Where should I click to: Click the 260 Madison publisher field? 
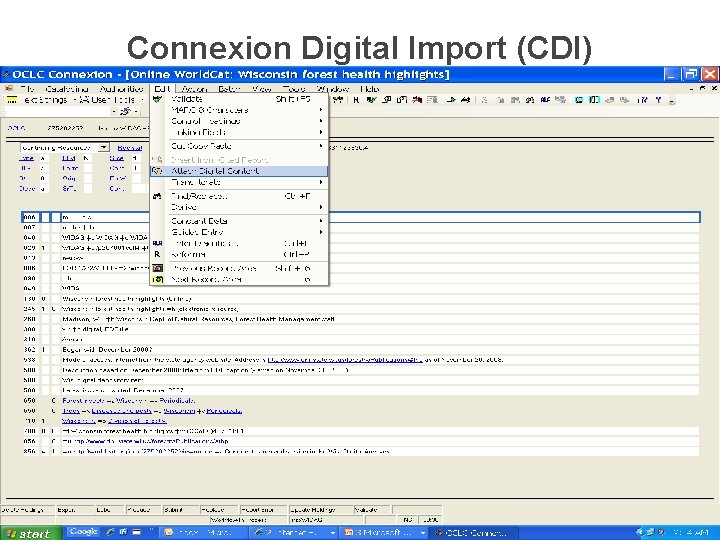[x=380, y=319]
